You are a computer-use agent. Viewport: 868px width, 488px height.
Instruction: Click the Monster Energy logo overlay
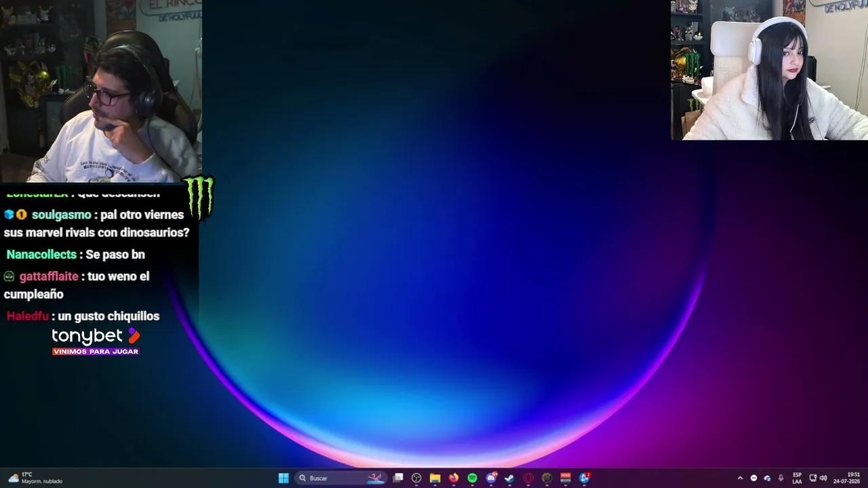pos(199,198)
